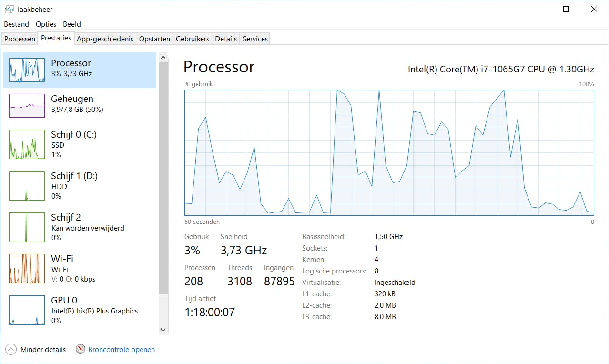Select the Schijf 1 (D:) graph icon
Viewport: 609px width, 364px height.
pyautogui.click(x=27, y=186)
